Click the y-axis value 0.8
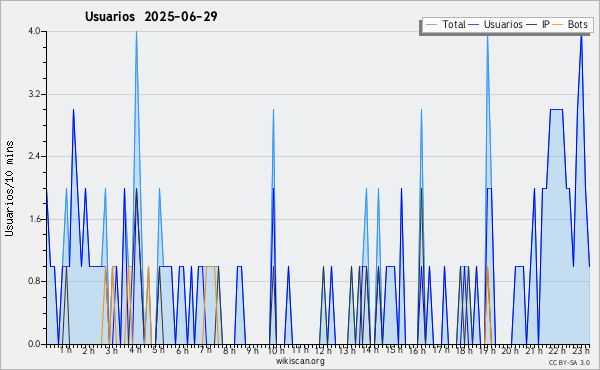The image size is (600, 370). coord(34,282)
